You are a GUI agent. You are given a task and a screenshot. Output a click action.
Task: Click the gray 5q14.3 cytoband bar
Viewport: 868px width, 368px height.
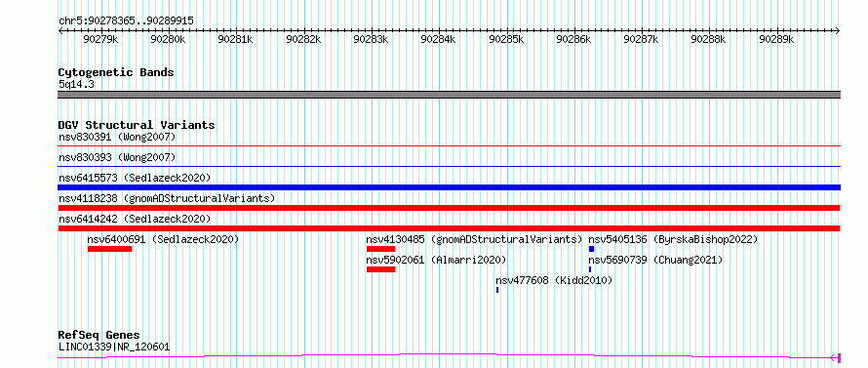pos(450,95)
